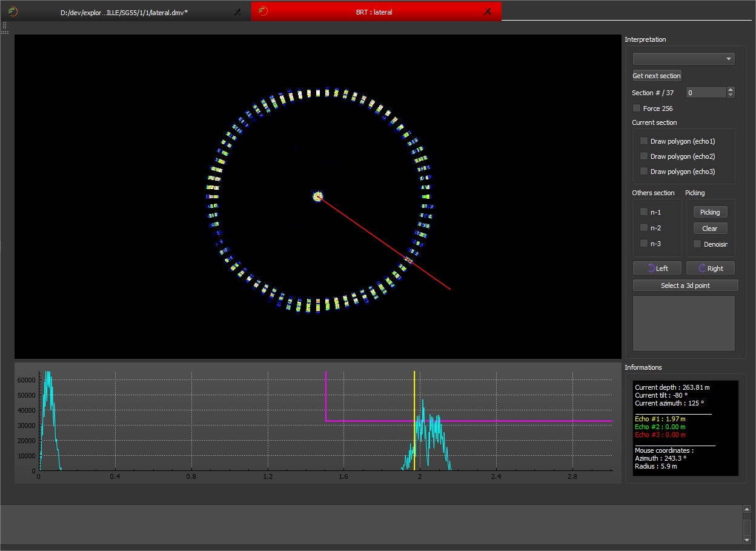
Task: Switch to the lateral.dmv file tab
Action: click(124, 12)
